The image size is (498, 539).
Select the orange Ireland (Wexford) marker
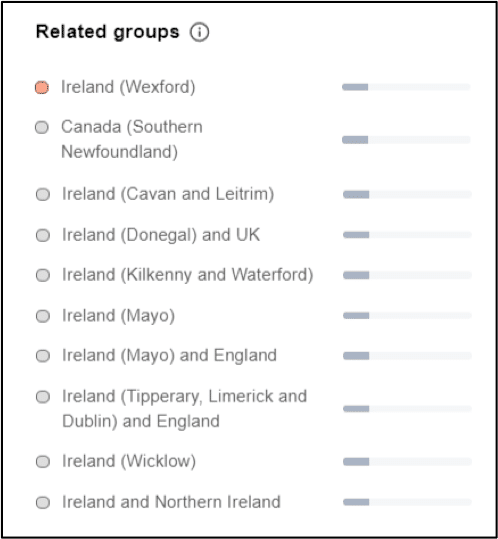(42, 87)
